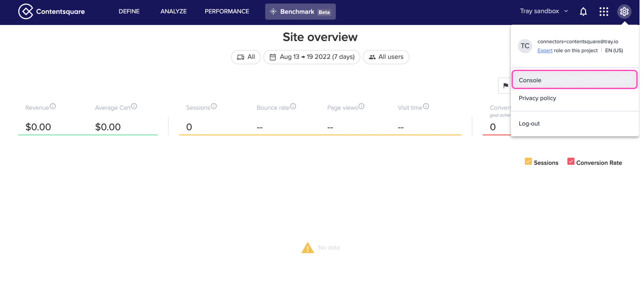Click Log-out in the menu

coord(529,124)
